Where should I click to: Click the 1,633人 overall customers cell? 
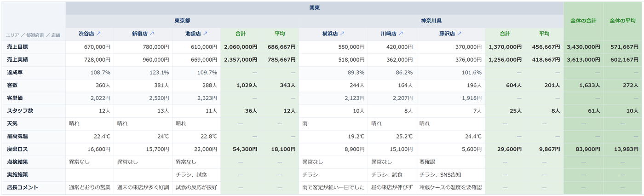pyautogui.click(x=584, y=86)
